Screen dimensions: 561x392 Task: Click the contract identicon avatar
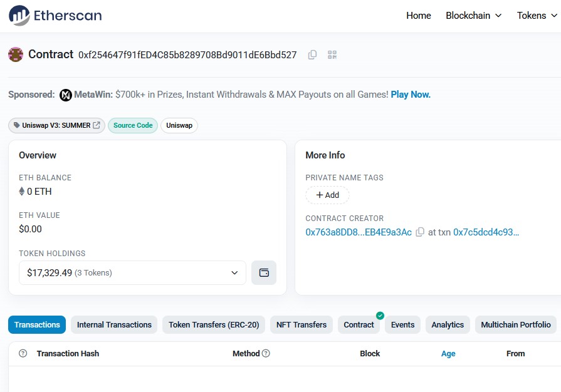click(16, 54)
